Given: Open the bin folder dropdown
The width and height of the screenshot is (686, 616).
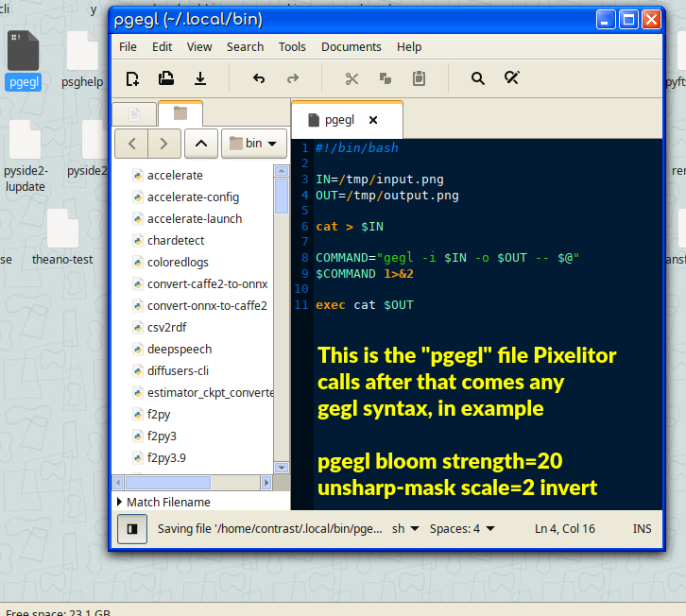Looking at the screenshot, I should pos(254,144).
